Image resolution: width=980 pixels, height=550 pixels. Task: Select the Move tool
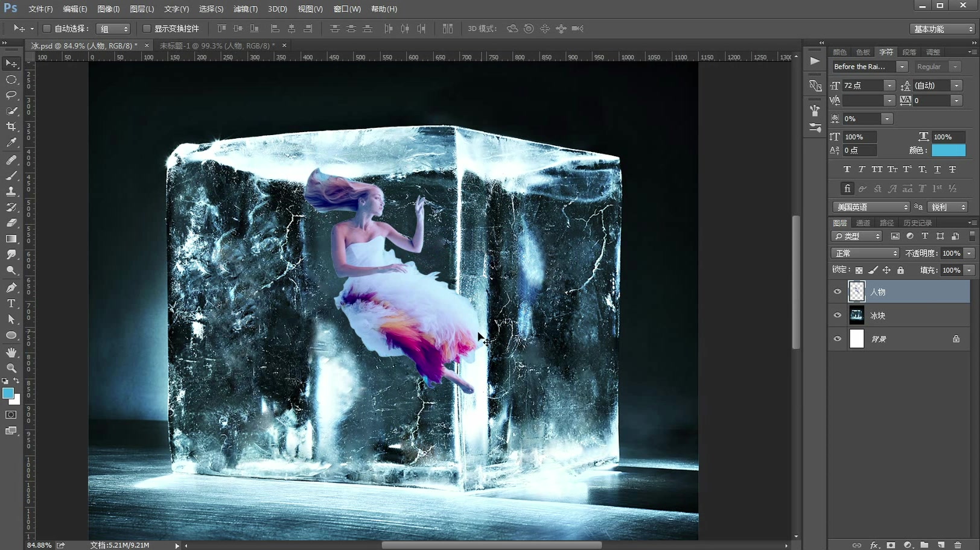click(11, 63)
